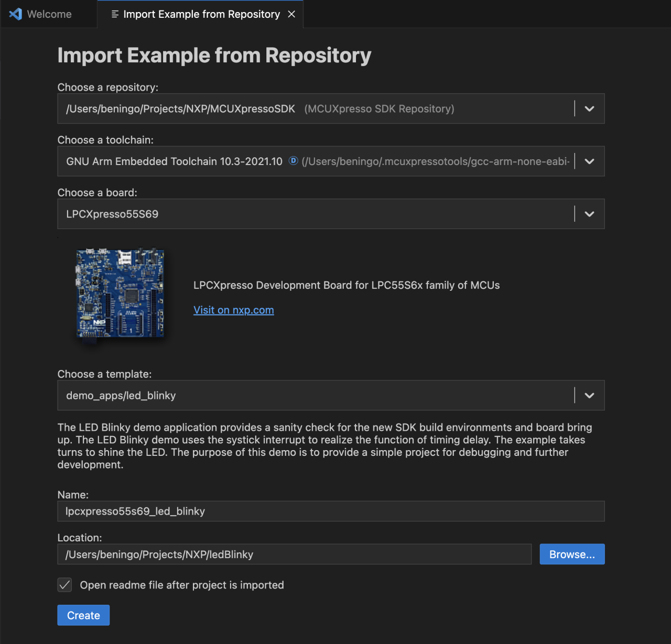Close the Import Example from Repository tab
671x644 pixels.
pos(291,14)
